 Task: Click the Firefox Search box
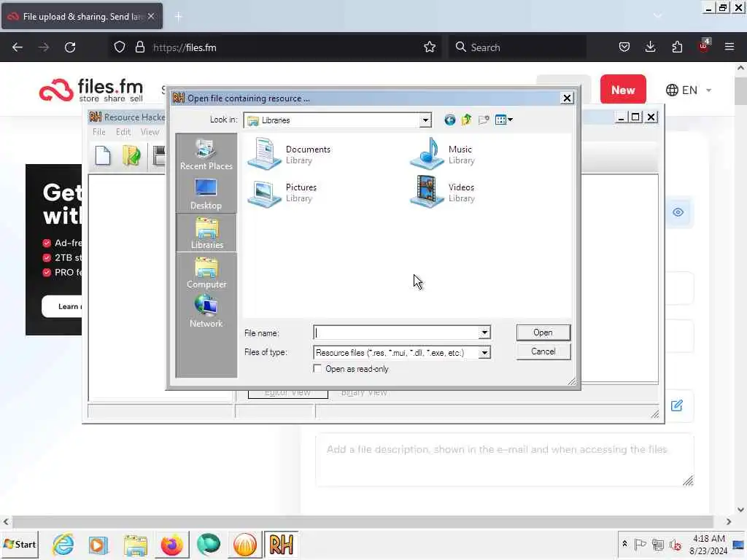[x=517, y=47]
